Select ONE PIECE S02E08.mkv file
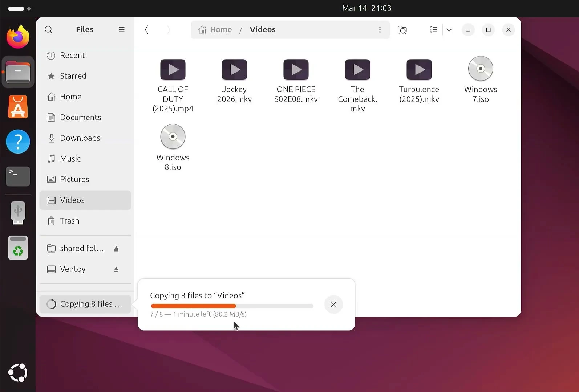Screen dimensions: 579x392 [296, 81]
